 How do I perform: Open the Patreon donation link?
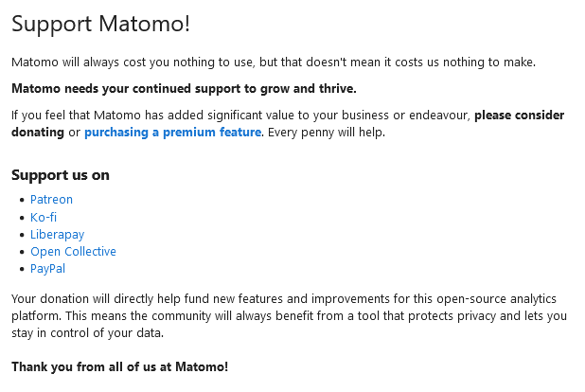[51, 200]
